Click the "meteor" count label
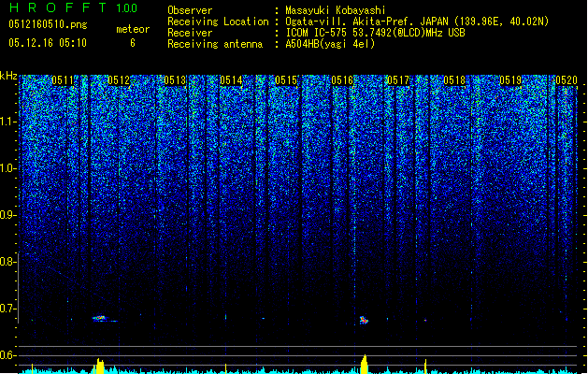Screen dimensions: 588x374 pyautogui.click(x=133, y=29)
